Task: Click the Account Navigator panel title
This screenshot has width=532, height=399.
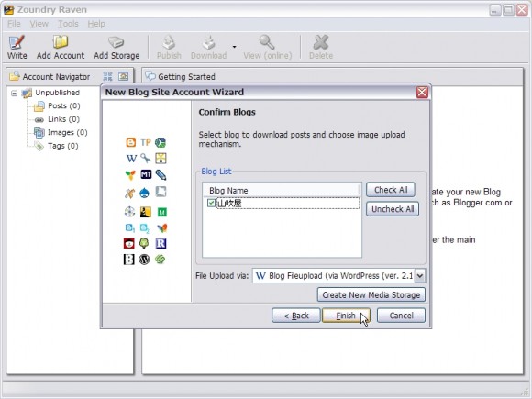Action: click(x=56, y=77)
